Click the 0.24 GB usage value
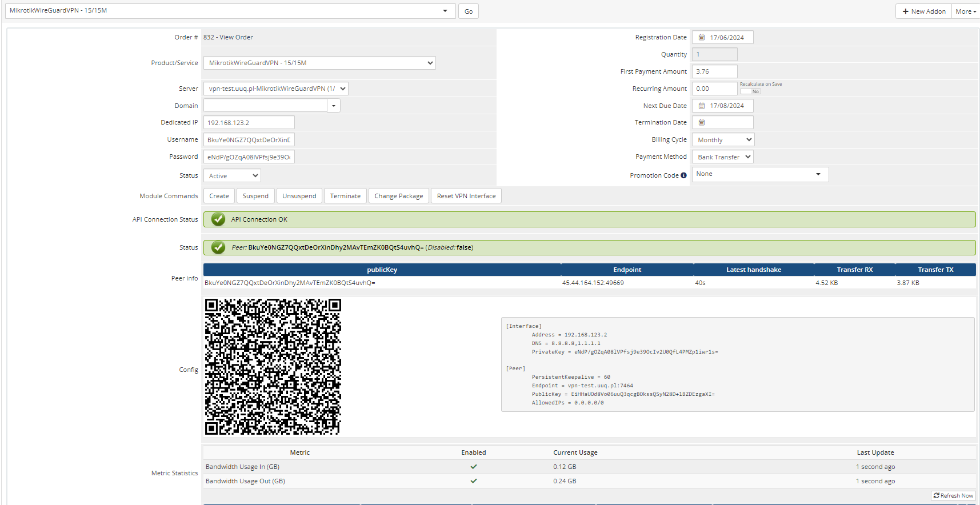 [x=565, y=481]
